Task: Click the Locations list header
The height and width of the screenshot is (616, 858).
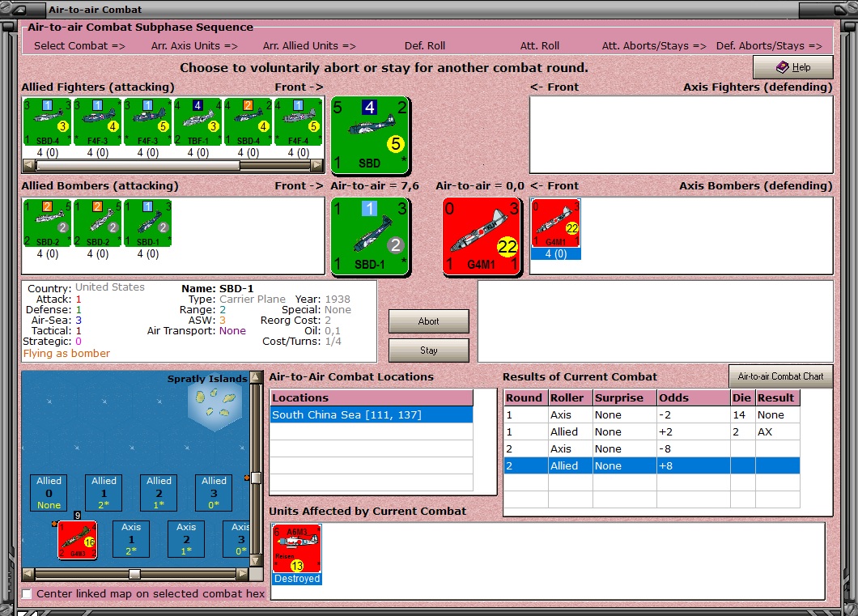Action: tap(372, 397)
